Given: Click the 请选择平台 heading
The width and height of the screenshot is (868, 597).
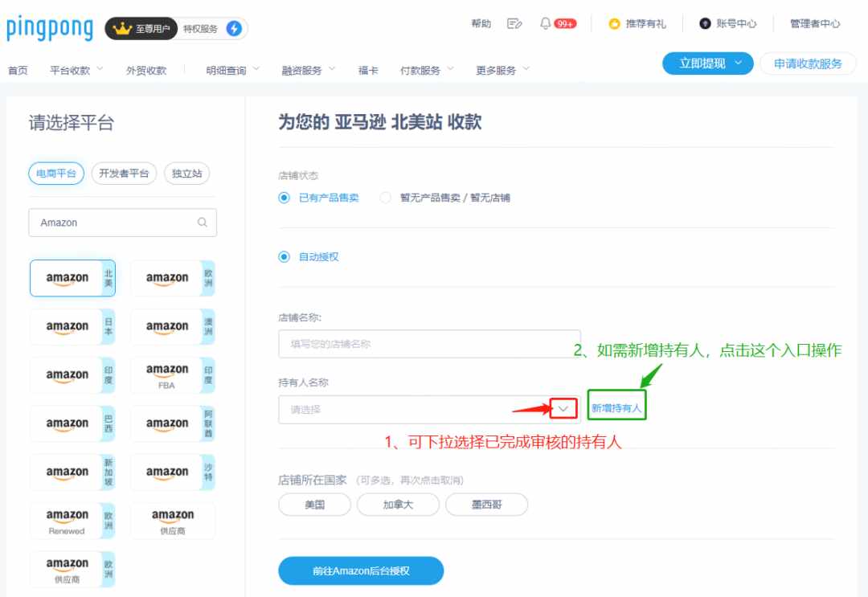Looking at the screenshot, I should click(72, 122).
